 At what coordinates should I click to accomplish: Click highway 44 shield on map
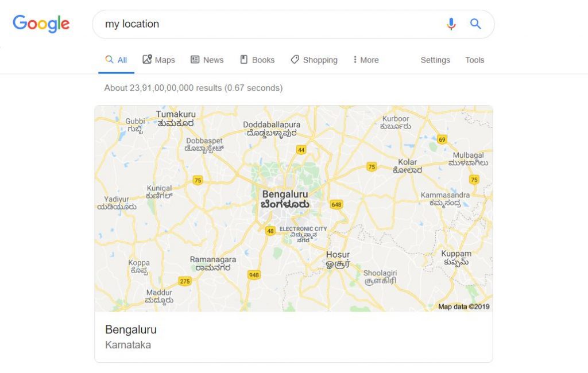(301, 150)
